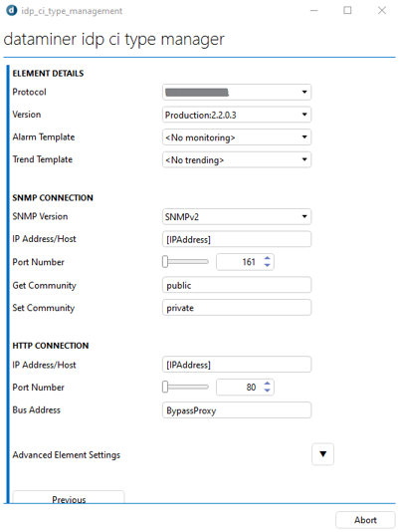Open the Version dropdown showing Production:2.2.0.3
Image resolution: width=399 pixels, height=532 pixels.
point(237,115)
